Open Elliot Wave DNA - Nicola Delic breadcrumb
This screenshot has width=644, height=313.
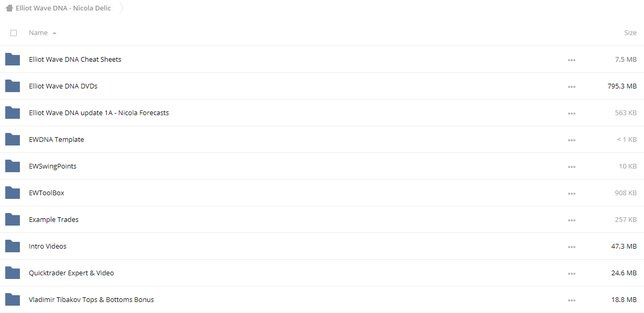click(63, 8)
